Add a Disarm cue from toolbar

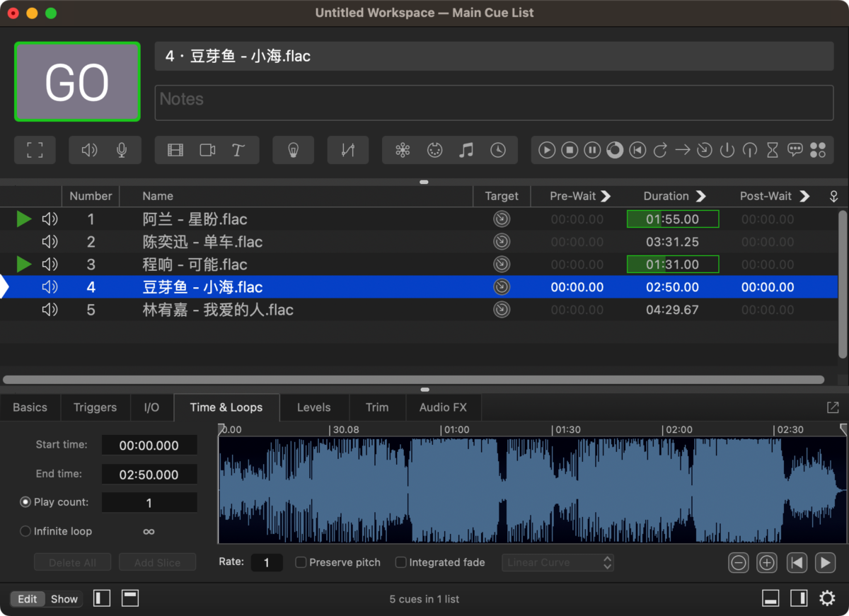click(x=750, y=150)
